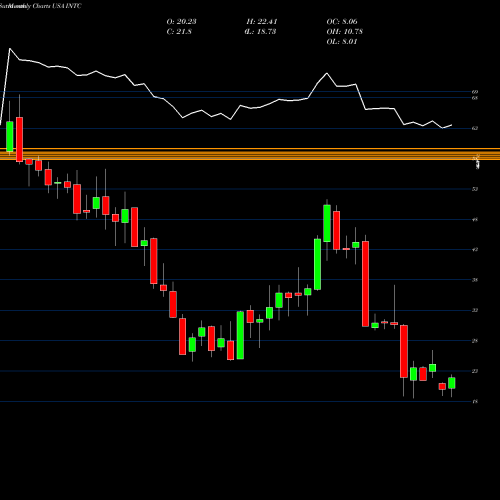500x500 pixels.
Task: Click the 18 price axis label
Action: (x=475, y=402)
